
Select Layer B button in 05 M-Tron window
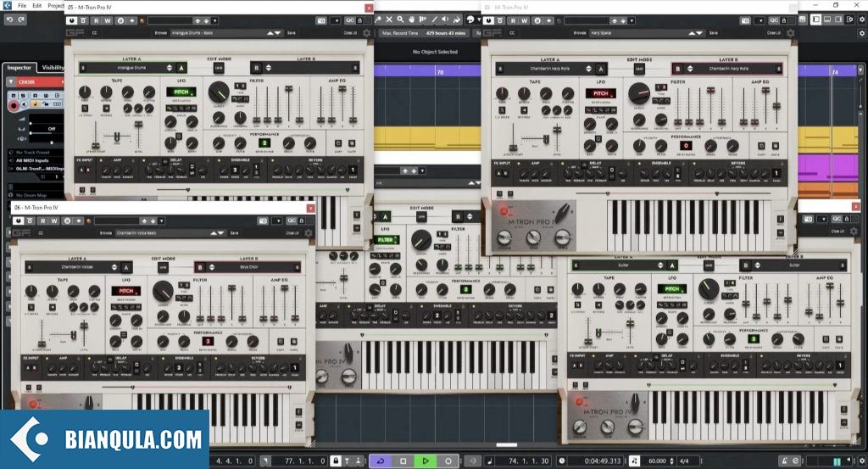[256, 68]
